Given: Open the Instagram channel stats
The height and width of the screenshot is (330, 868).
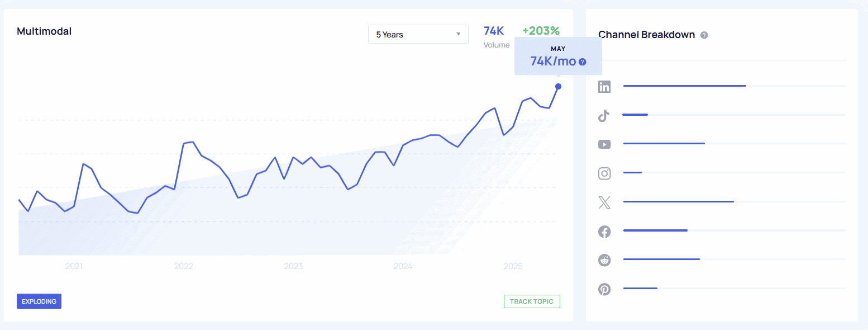Looking at the screenshot, I should click(604, 173).
